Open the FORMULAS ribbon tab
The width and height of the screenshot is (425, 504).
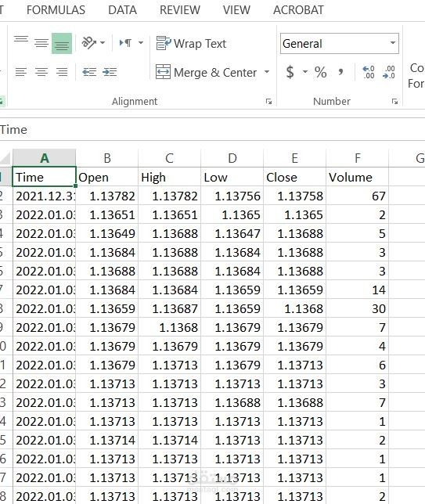(x=56, y=10)
